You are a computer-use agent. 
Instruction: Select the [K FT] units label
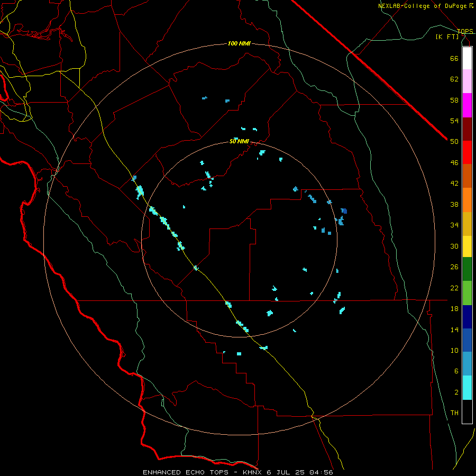click(447, 36)
